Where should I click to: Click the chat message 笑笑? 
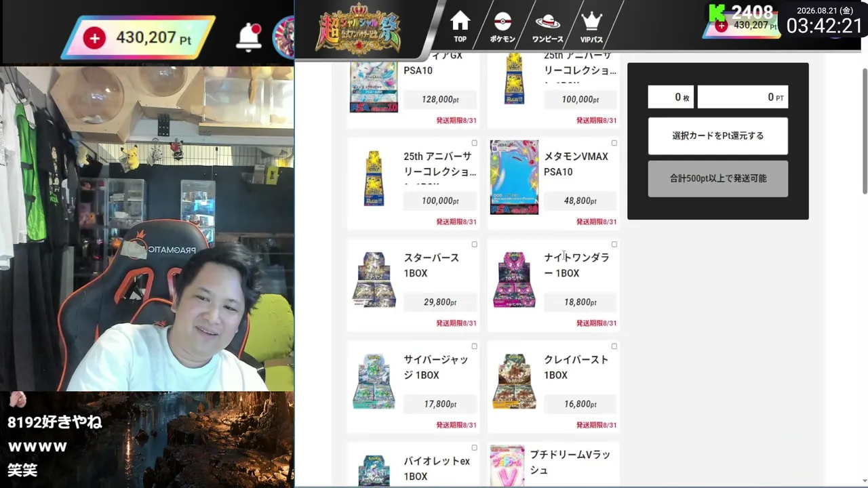pyautogui.click(x=22, y=470)
